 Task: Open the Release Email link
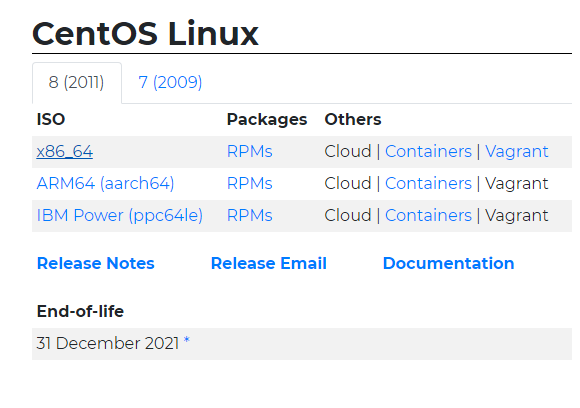[x=269, y=263]
